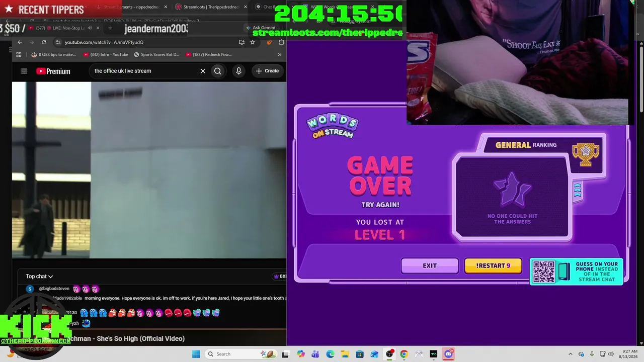Open the Windows Start menu
Viewport: 644px width, 362px height.
tap(196, 354)
